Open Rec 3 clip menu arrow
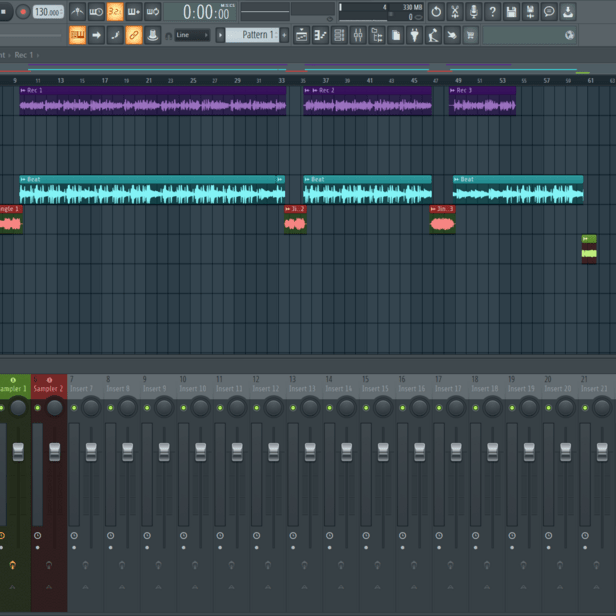 [x=453, y=91]
